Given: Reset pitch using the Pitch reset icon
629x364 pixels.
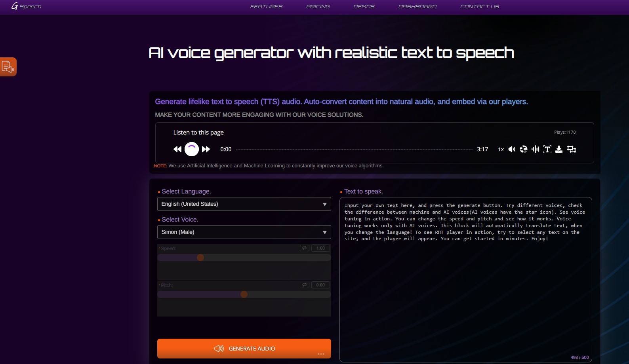Looking at the screenshot, I should pos(304,285).
